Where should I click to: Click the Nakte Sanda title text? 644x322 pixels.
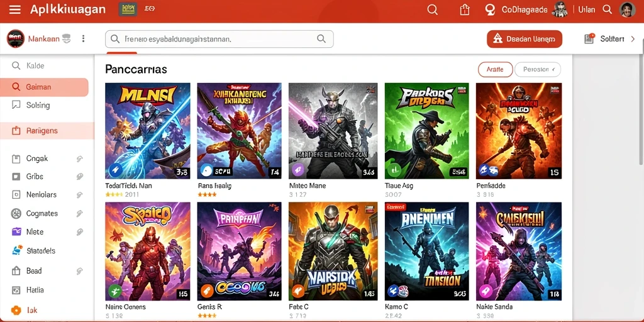pos(495,307)
